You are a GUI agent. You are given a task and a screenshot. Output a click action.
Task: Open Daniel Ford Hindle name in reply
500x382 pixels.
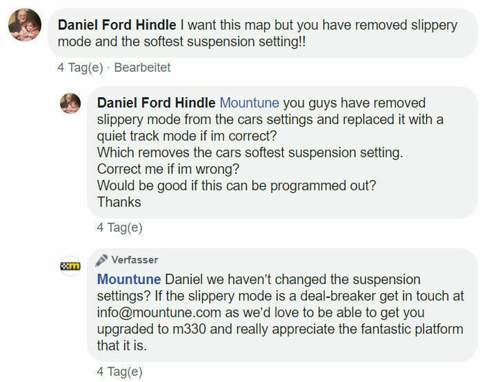tap(156, 103)
